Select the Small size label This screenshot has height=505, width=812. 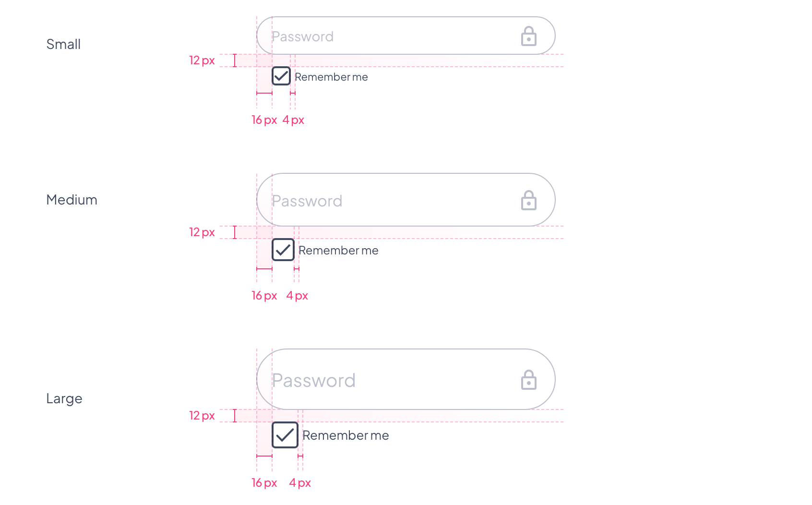[x=63, y=44]
